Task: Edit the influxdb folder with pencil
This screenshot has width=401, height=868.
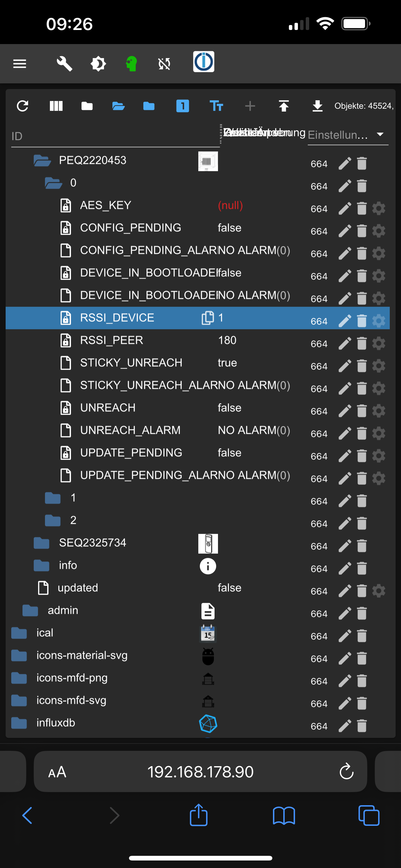Action: [345, 726]
